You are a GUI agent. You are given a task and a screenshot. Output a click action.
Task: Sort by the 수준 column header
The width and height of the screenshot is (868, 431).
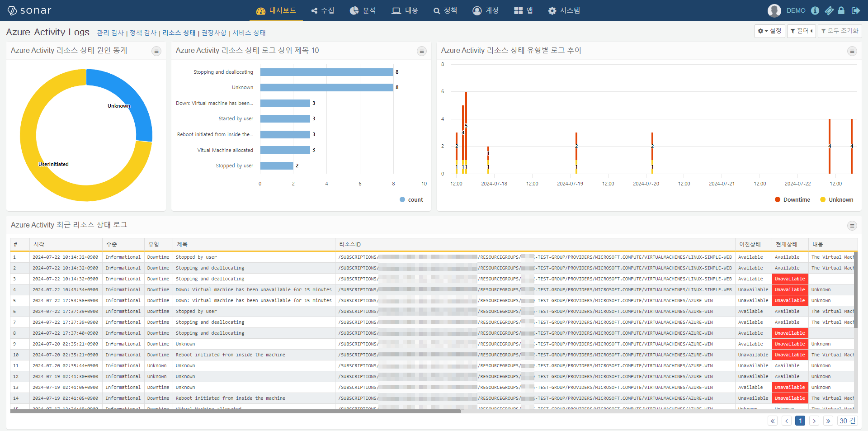(x=123, y=244)
